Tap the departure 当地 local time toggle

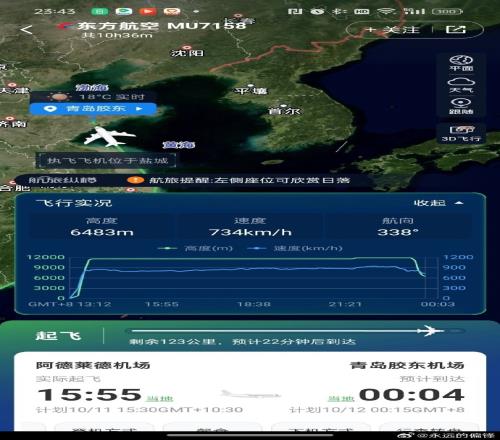(160, 398)
